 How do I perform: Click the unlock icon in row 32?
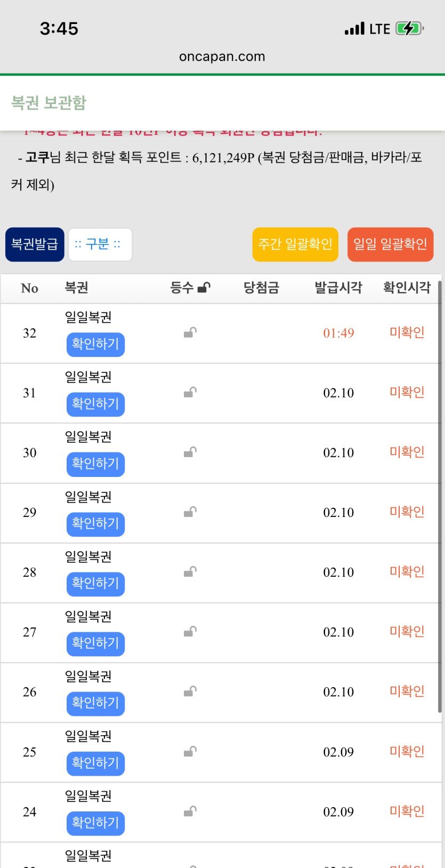point(190,333)
